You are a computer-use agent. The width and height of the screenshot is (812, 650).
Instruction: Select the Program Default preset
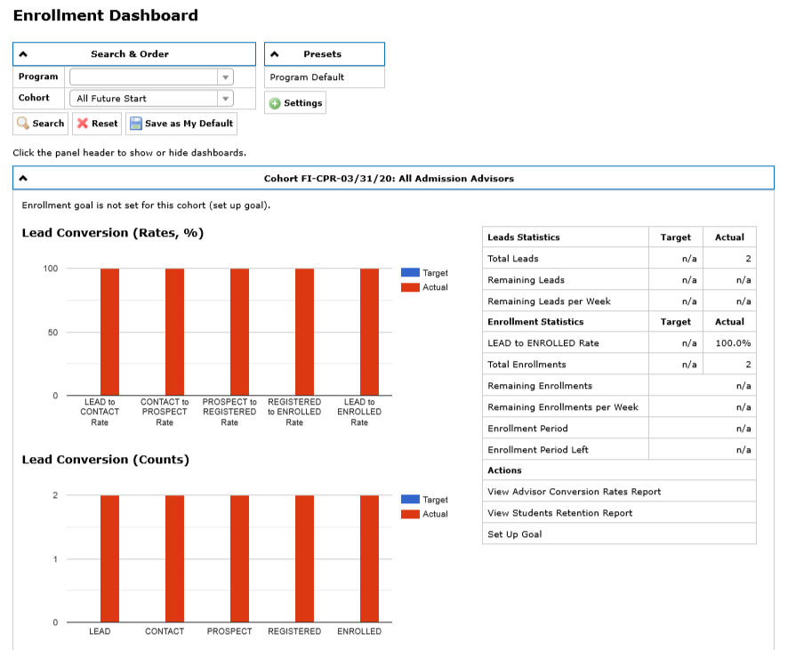[307, 77]
